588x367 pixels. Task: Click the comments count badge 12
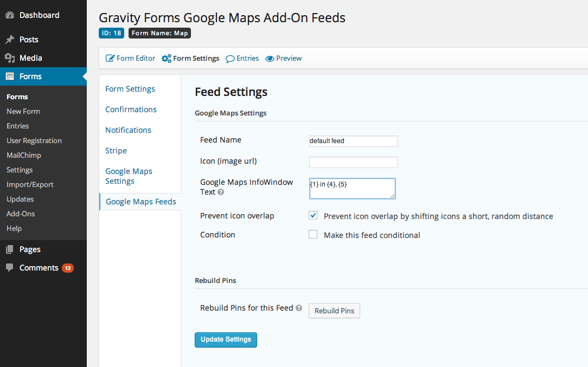tap(68, 268)
